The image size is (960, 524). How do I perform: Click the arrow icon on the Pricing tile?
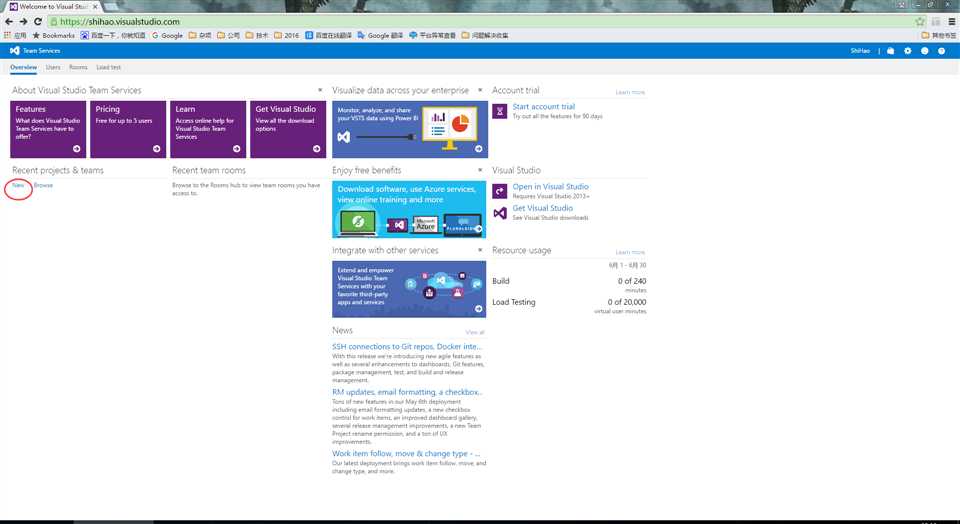(157, 149)
